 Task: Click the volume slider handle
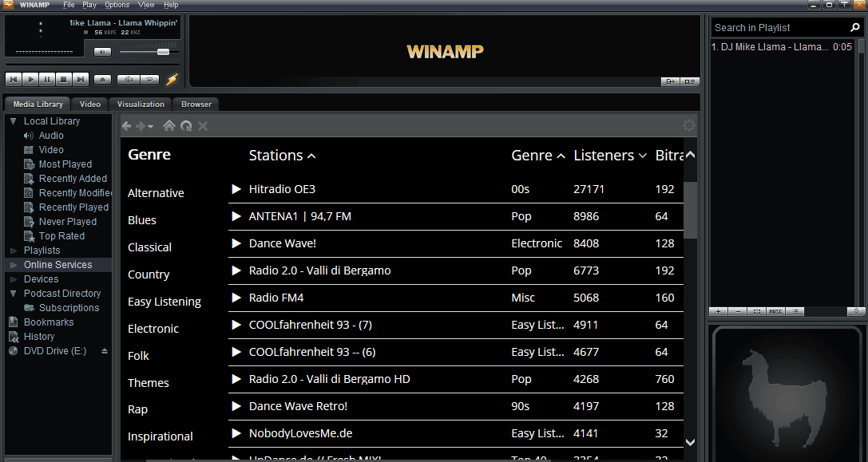[x=163, y=52]
